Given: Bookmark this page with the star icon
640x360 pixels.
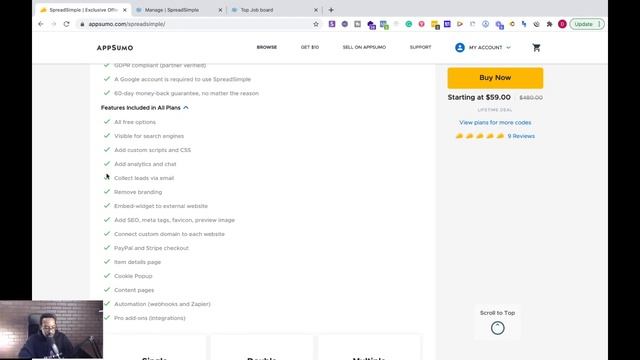Looking at the screenshot, I should click(x=316, y=24).
